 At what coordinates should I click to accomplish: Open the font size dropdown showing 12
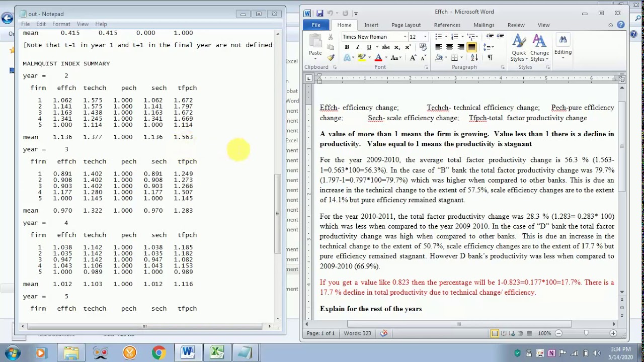point(425,37)
